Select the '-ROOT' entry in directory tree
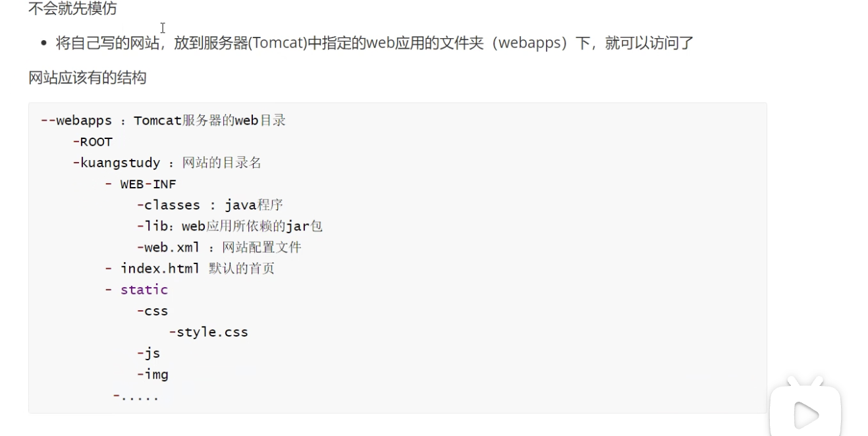Image resolution: width=868 pixels, height=436 pixels. tap(93, 142)
